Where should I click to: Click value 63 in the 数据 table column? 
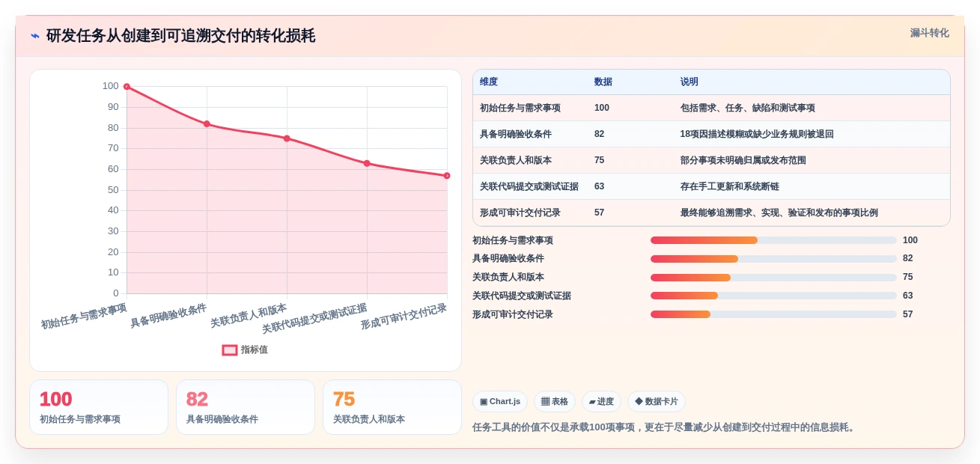[x=600, y=186]
